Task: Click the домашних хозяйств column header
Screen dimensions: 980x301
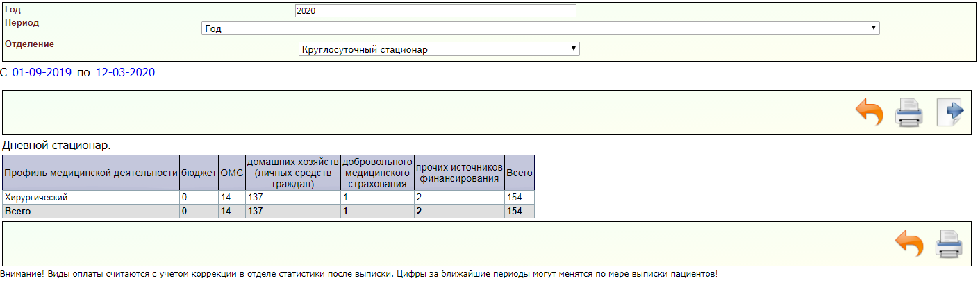Action: point(293,172)
